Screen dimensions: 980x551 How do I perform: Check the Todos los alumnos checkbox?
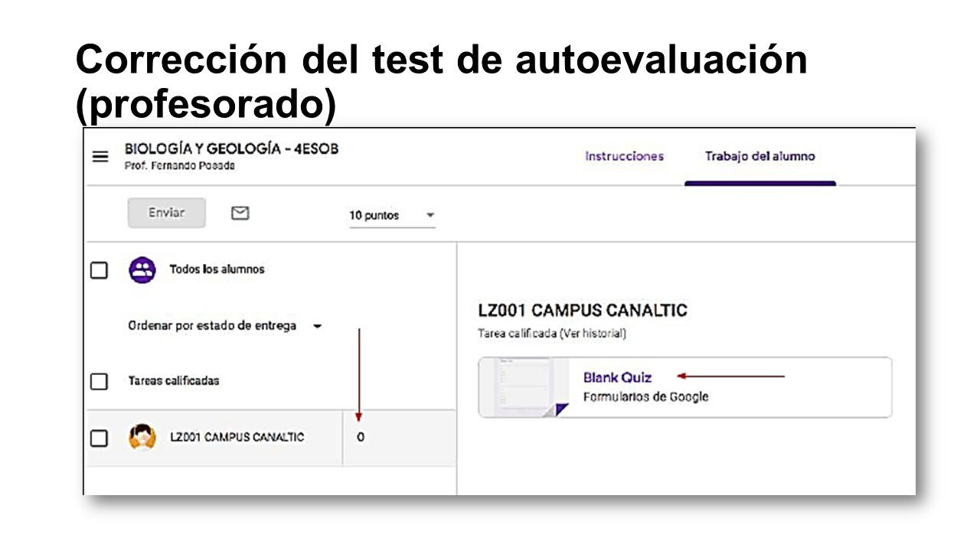(x=99, y=270)
